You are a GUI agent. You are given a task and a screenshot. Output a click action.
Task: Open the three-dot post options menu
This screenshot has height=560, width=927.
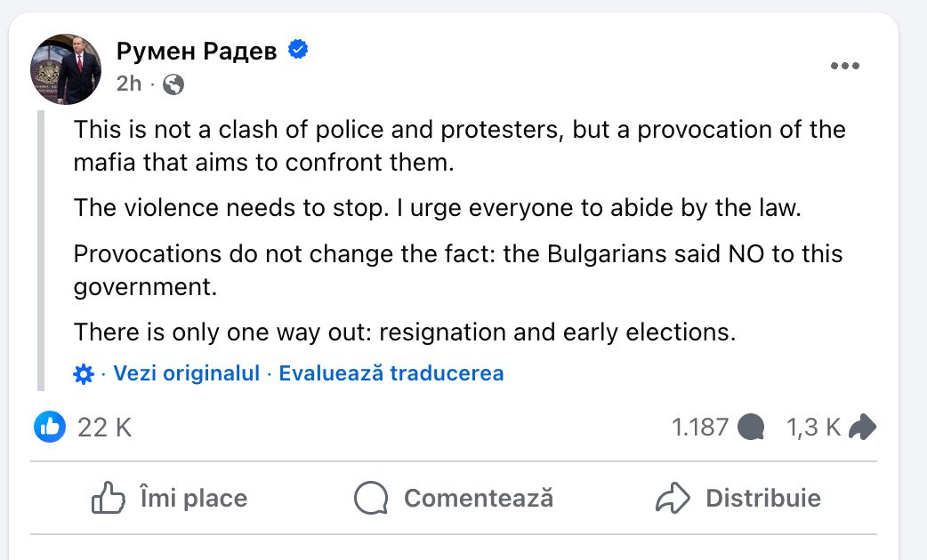844,67
